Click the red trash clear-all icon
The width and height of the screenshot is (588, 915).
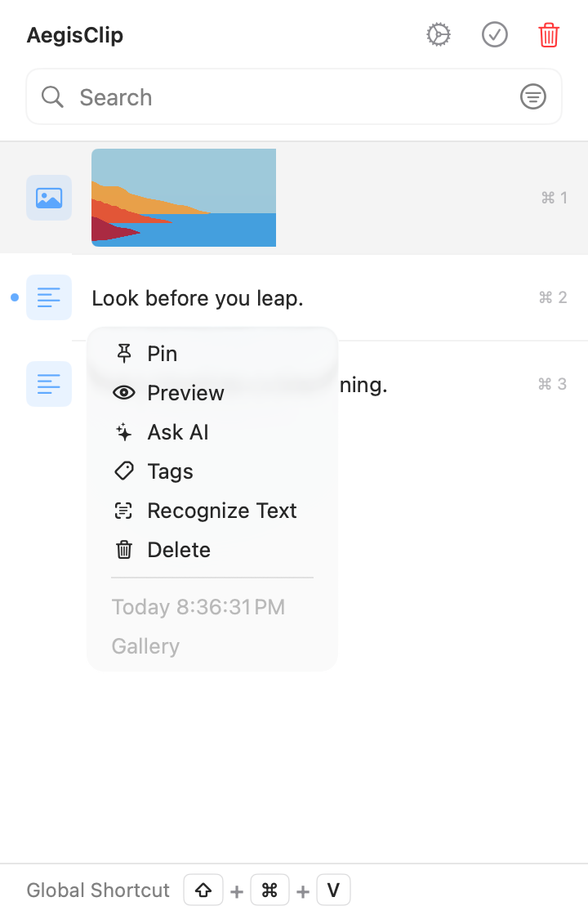click(549, 35)
